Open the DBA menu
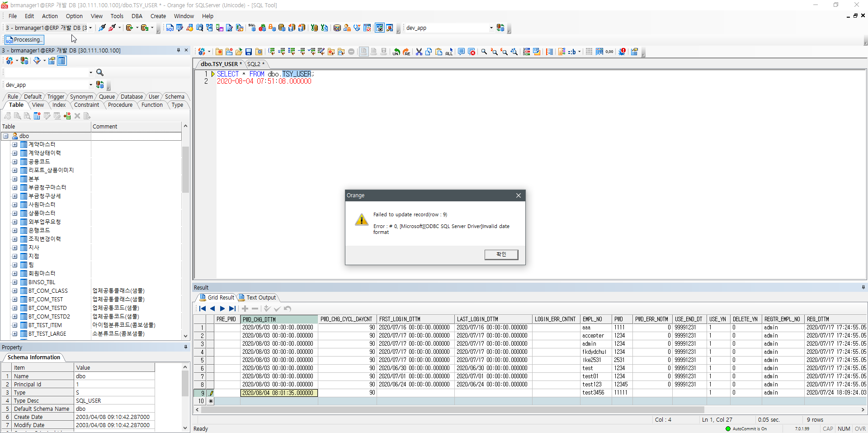 click(x=137, y=16)
